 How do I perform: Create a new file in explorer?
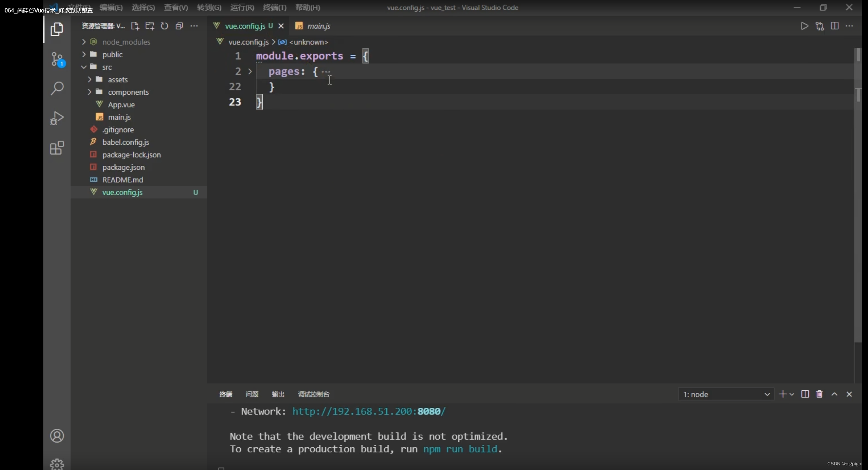135,26
